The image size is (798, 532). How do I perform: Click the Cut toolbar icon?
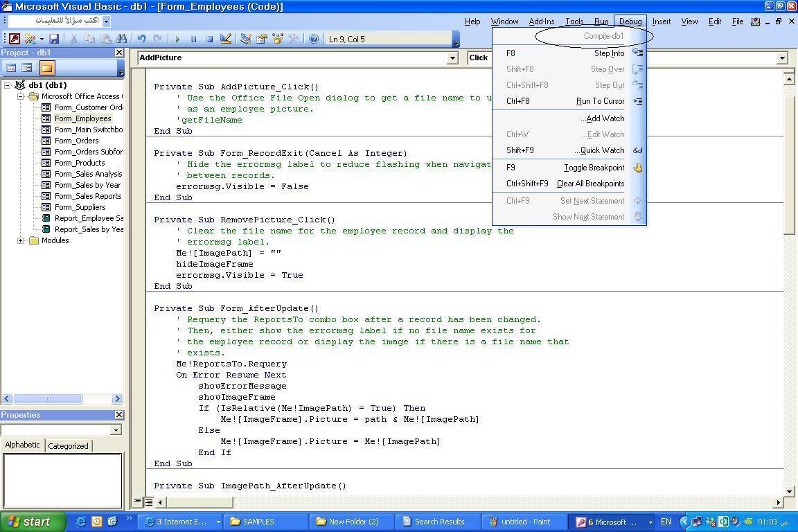coord(74,39)
